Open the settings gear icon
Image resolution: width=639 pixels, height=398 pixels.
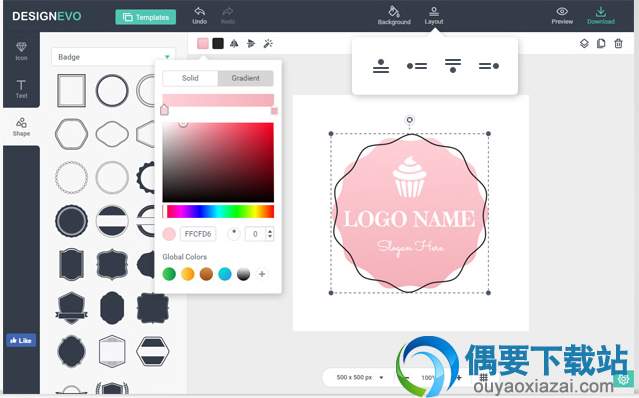(624, 379)
